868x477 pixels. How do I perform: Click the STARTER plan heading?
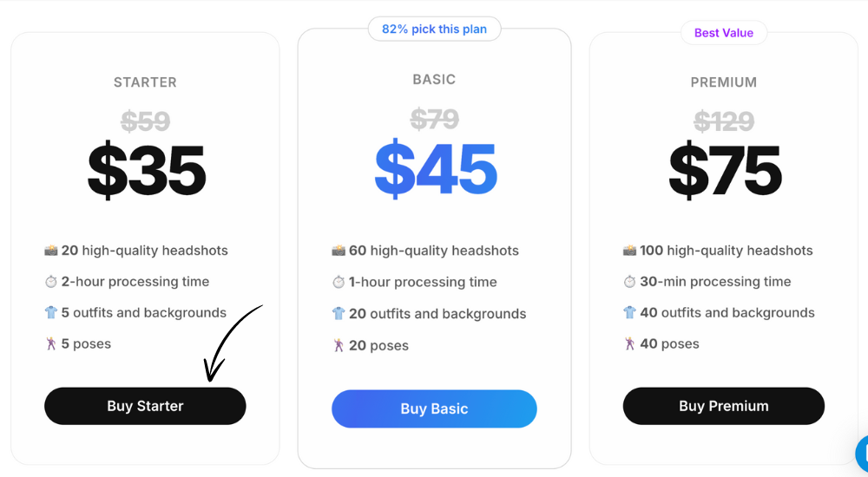[145, 82]
